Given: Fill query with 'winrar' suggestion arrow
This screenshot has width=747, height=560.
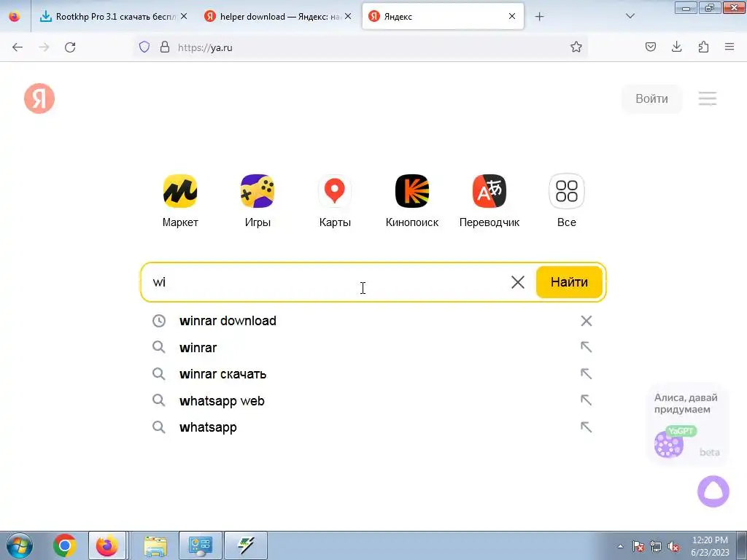Looking at the screenshot, I should click(x=587, y=347).
